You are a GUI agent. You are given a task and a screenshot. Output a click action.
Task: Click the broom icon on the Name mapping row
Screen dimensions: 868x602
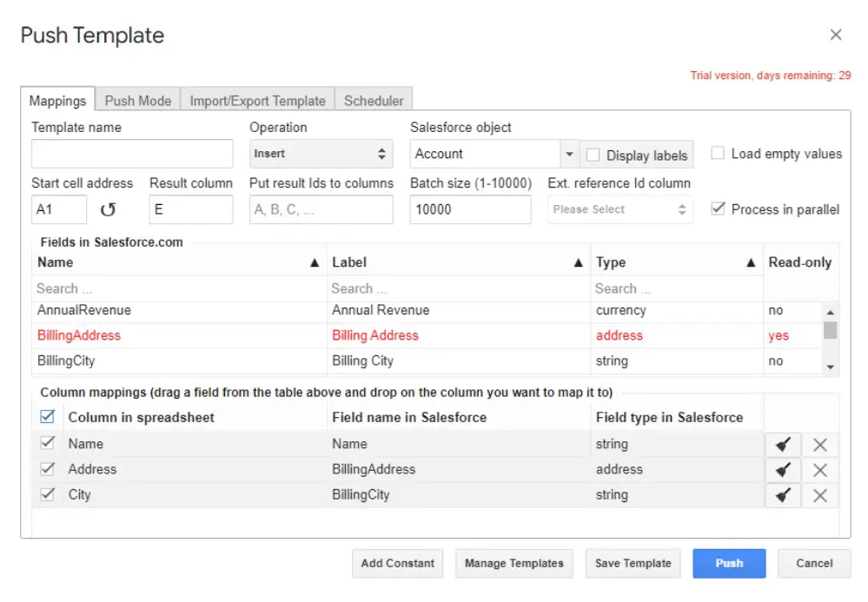pyautogui.click(x=783, y=444)
